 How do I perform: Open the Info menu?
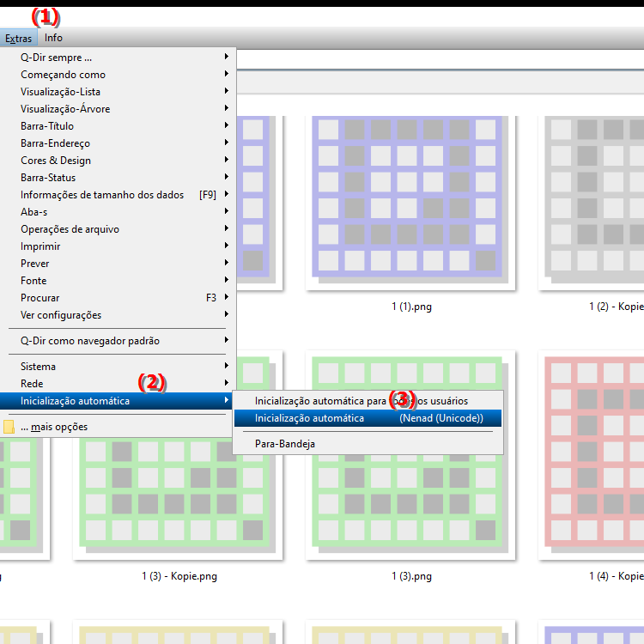tap(53, 38)
